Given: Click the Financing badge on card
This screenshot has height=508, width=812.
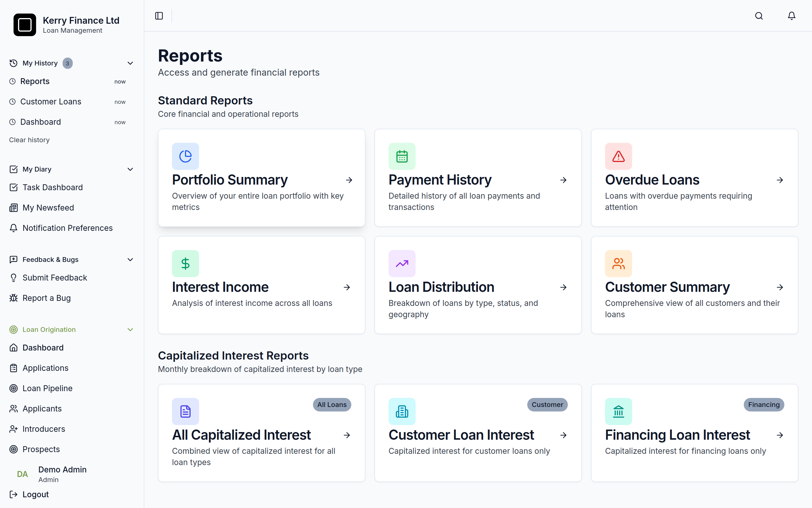Looking at the screenshot, I should tap(764, 404).
